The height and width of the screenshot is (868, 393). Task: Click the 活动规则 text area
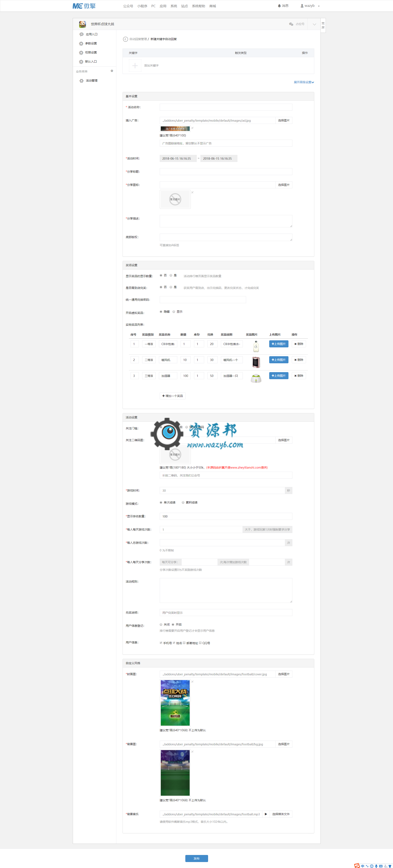pos(226,590)
